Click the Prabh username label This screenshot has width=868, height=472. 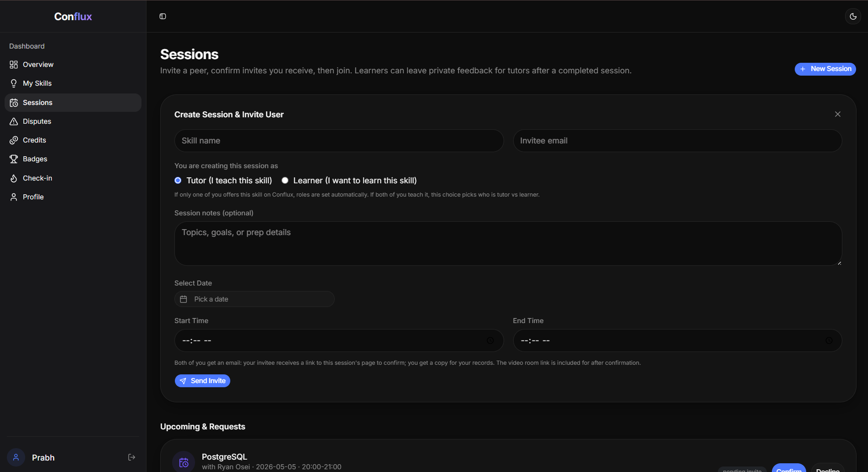tap(43, 458)
